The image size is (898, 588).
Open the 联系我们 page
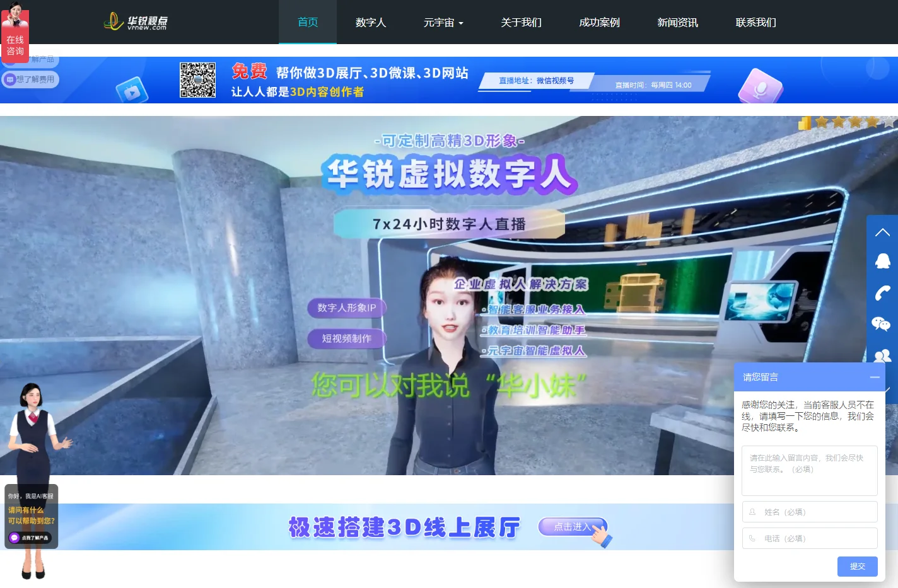pyautogui.click(x=756, y=23)
